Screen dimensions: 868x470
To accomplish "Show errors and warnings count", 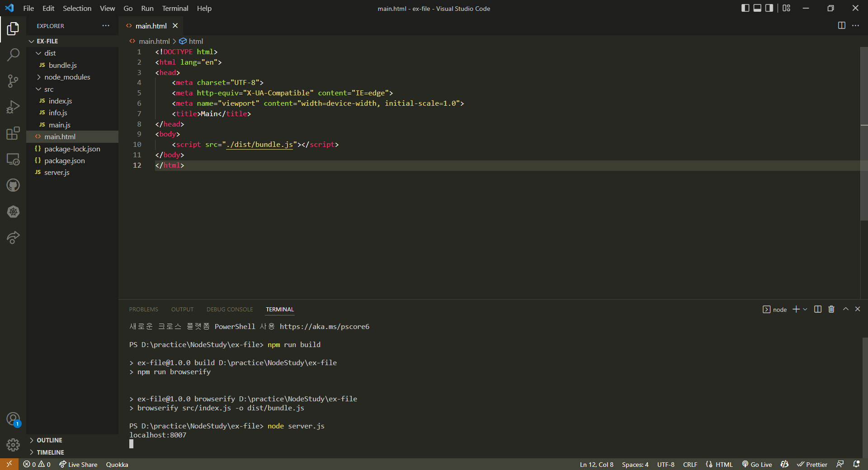I will tap(37, 464).
